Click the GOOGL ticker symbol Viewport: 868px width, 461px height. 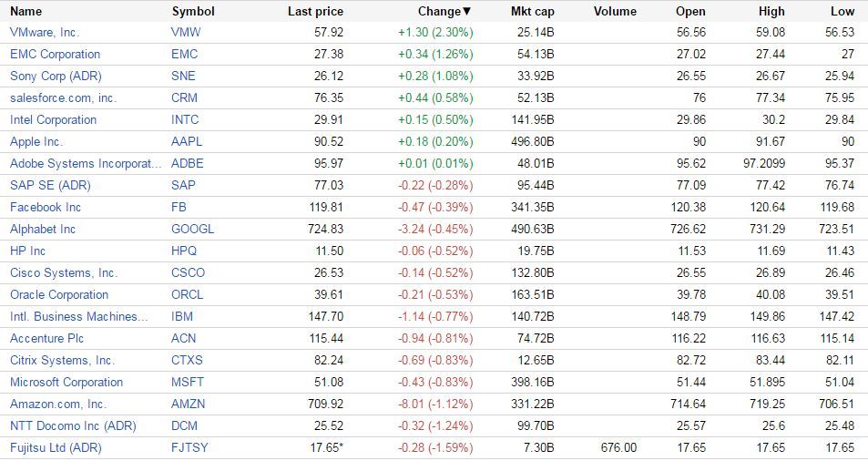[x=192, y=229]
